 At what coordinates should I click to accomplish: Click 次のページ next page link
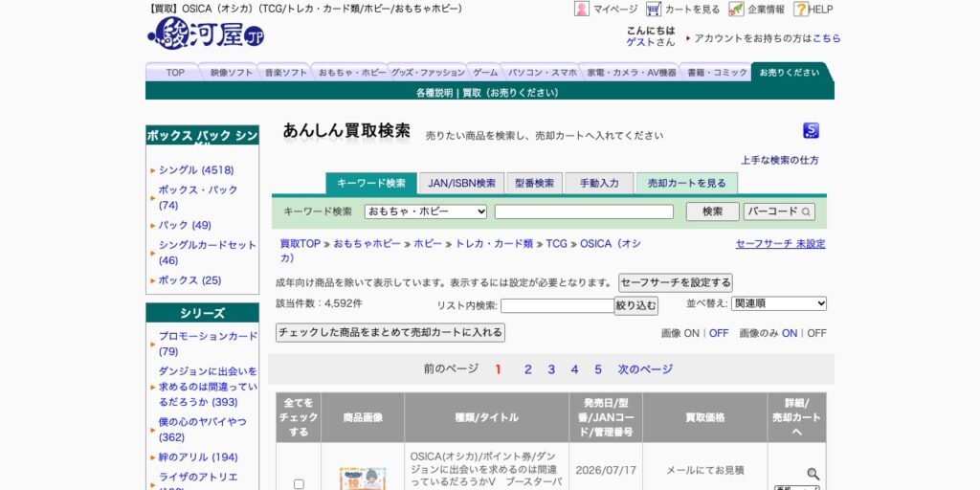tap(645, 369)
